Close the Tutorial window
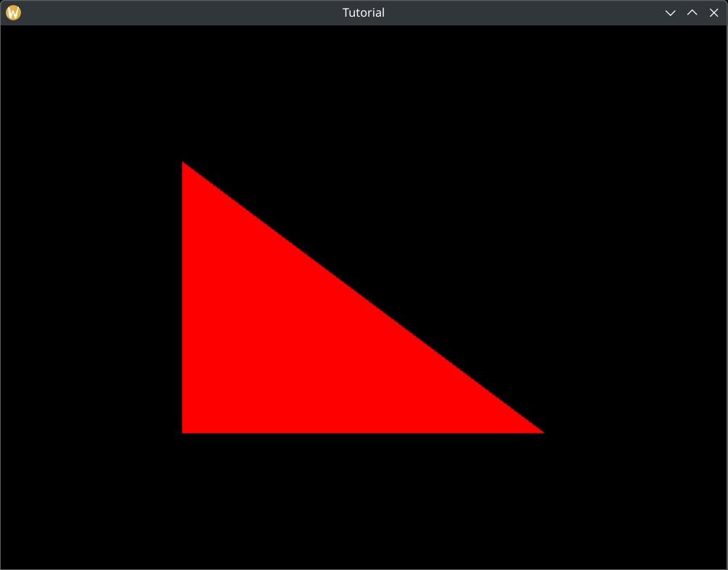 click(x=713, y=13)
